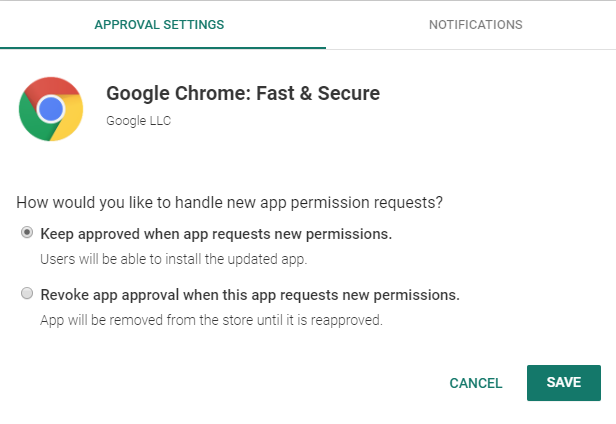This screenshot has height=424, width=616.
Task: Select the Revoke app approval radio button
Action: [27, 294]
